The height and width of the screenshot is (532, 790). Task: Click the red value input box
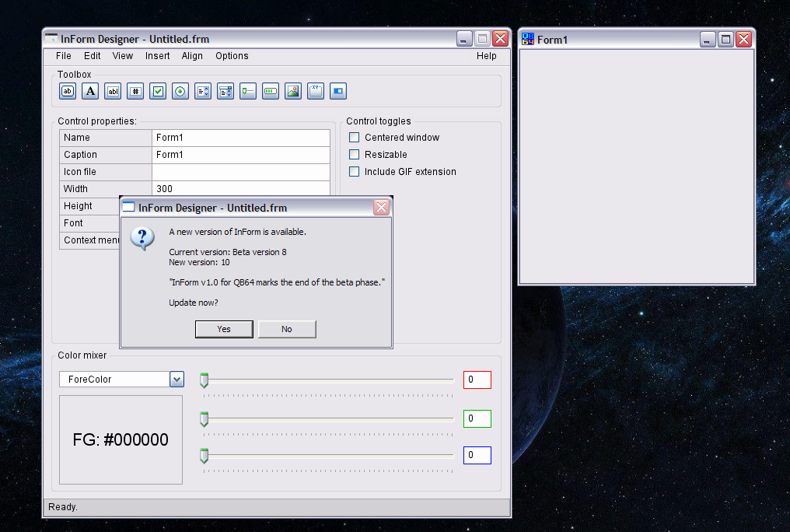tap(477, 380)
